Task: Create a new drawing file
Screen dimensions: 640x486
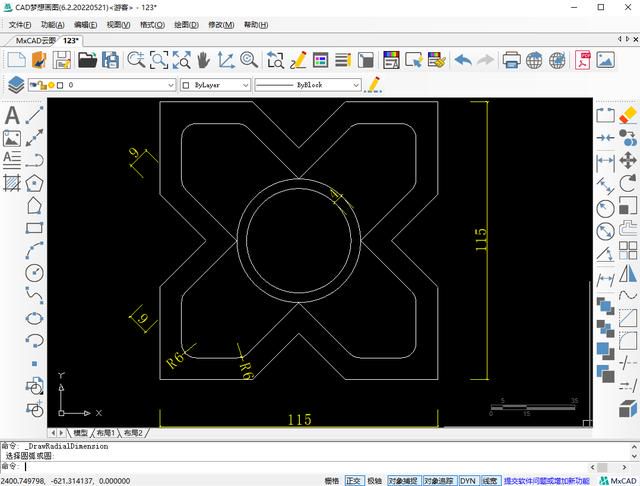Action: 17,60
